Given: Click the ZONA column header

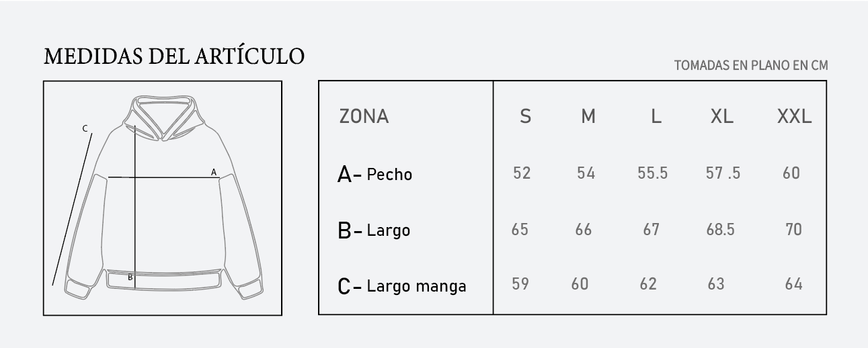Looking at the screenshot, I should [x=364, y=116].
